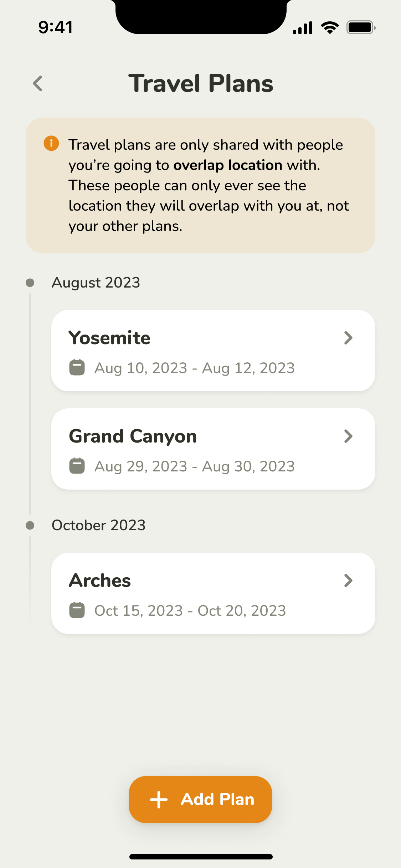The width and height of the screenshot is (401, 868).
Task: Open the Yosemite trip title
Action: (x=109, y=338)
